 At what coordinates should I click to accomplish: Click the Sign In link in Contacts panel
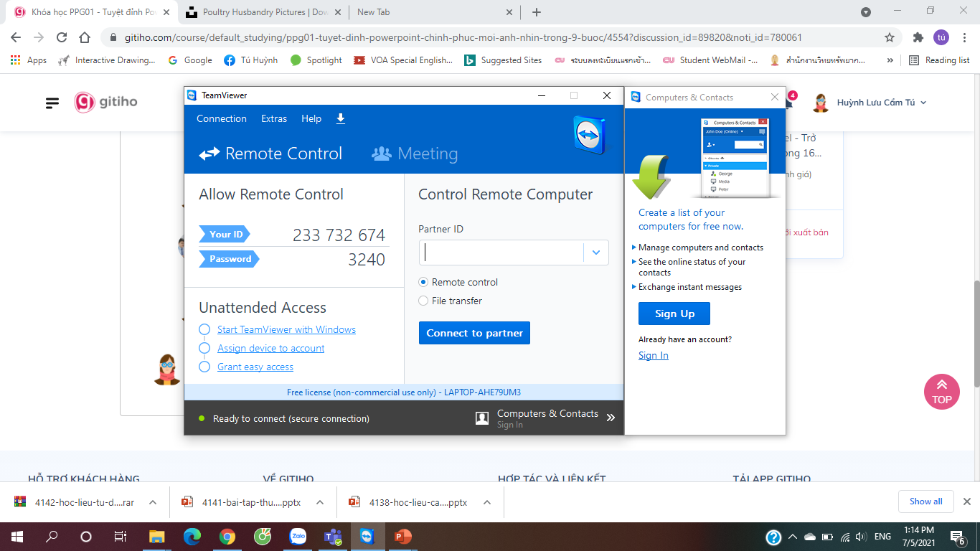point(654,355)
